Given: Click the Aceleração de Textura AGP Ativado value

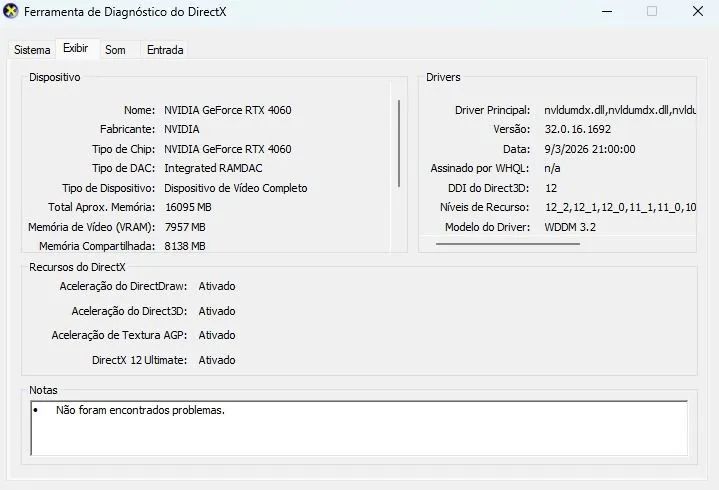Looking at the screenshot, I should 217,335.
